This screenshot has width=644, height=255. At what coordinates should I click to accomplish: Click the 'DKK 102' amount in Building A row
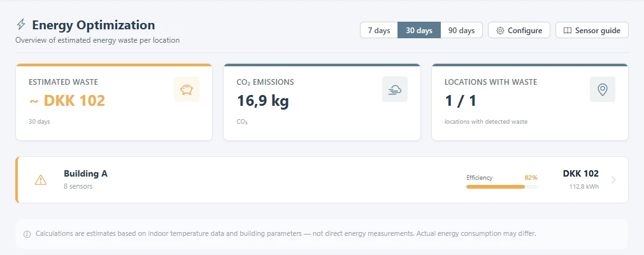point(580,173)
